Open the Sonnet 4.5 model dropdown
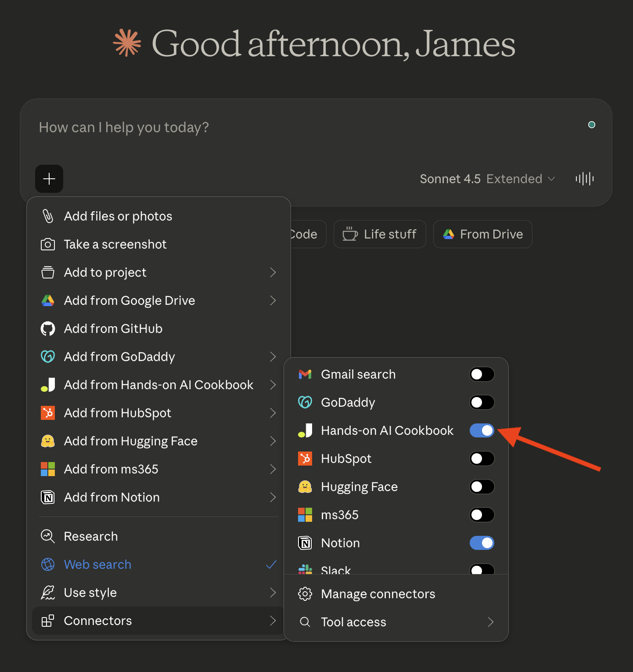633x672 pixels. (x=487, y=179)
